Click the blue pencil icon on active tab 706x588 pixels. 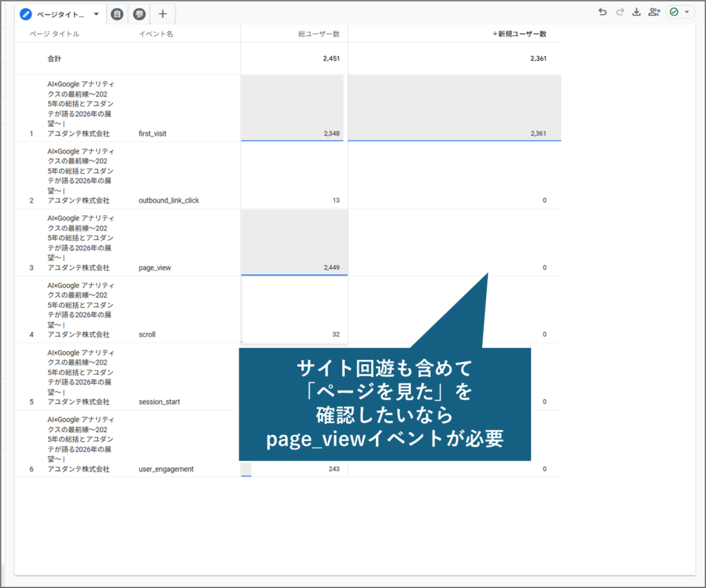pos(26,14)
